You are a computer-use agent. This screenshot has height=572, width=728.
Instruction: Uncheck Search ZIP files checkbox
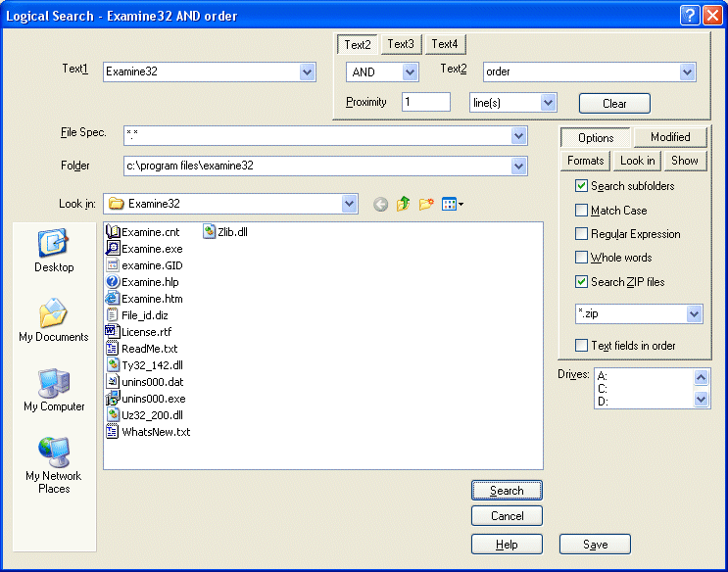click(x=581, y=282)
